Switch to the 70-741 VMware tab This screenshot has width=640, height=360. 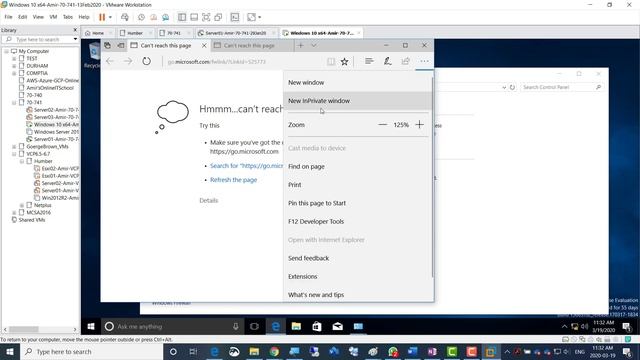click(174, 33)
